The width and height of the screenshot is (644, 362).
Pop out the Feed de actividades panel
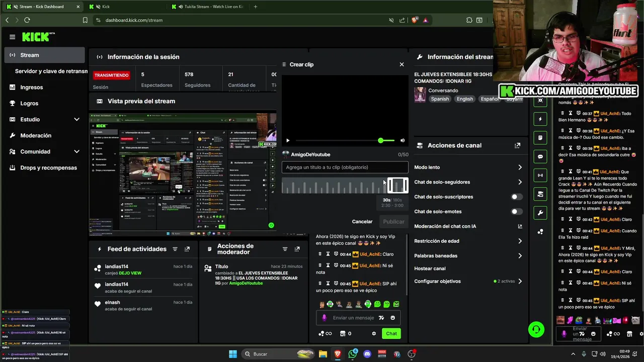[187, 249]
